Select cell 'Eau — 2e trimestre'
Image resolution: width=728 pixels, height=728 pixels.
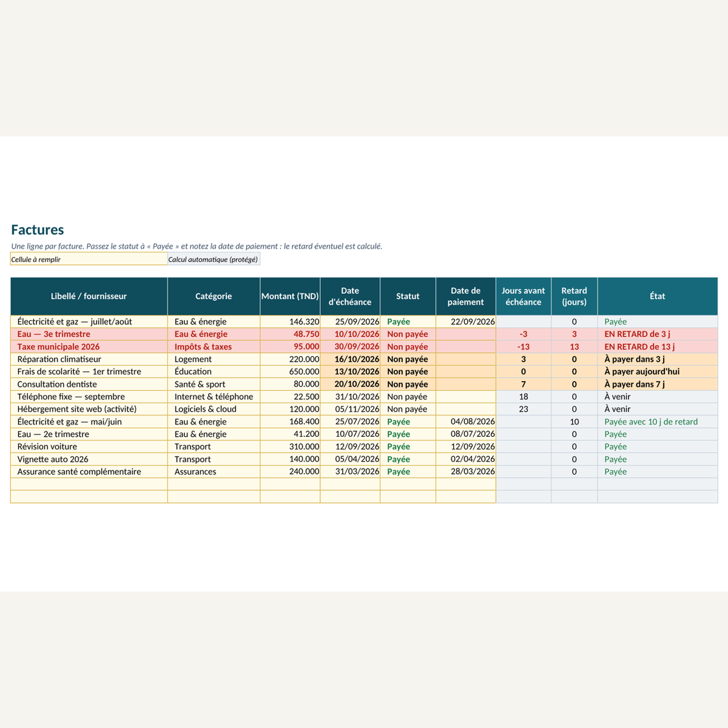pyautogui.click(x=89, y=434)
